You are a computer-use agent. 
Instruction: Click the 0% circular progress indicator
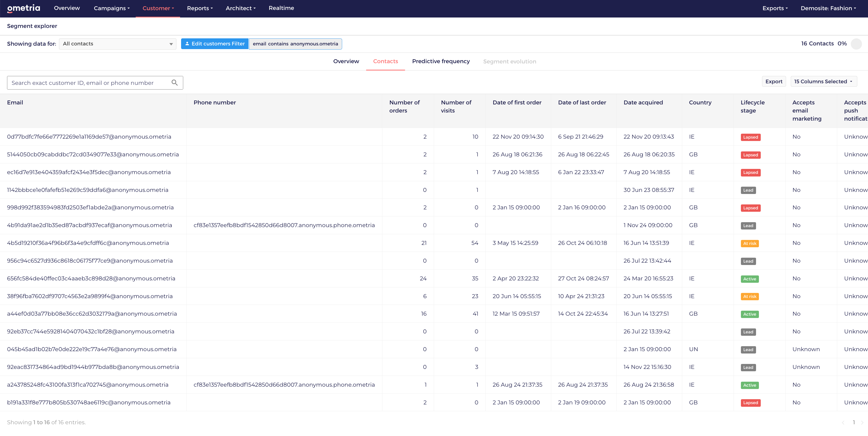[856, 44]
